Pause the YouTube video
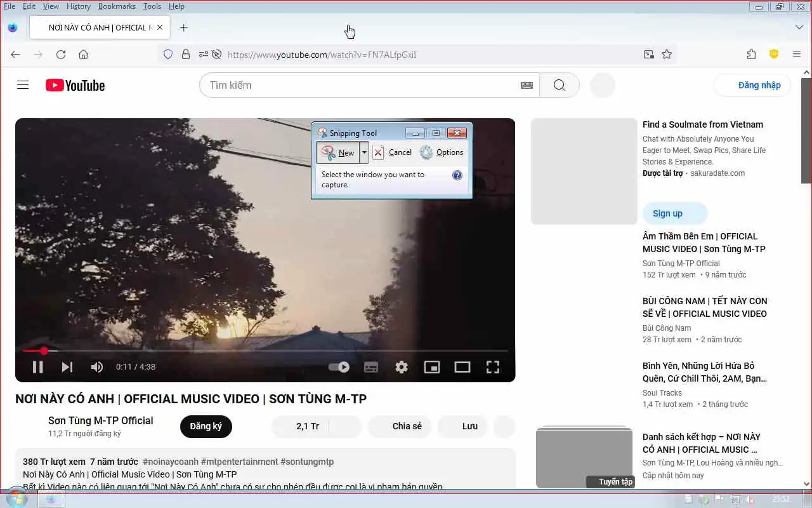This screenshot has height=508, width=812. (x=37, y=367)
